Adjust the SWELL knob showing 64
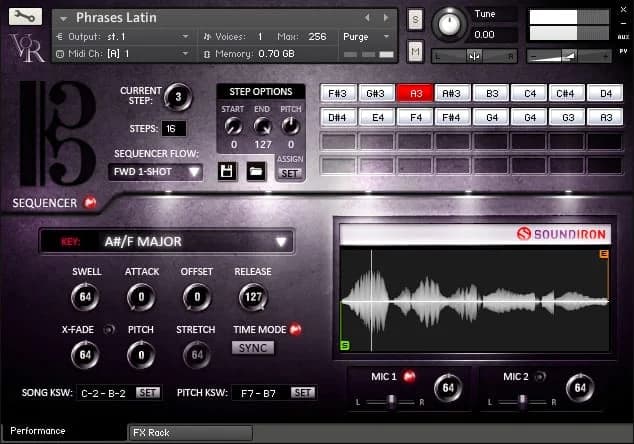The image size is (634, 444). (x=85, y=297)
